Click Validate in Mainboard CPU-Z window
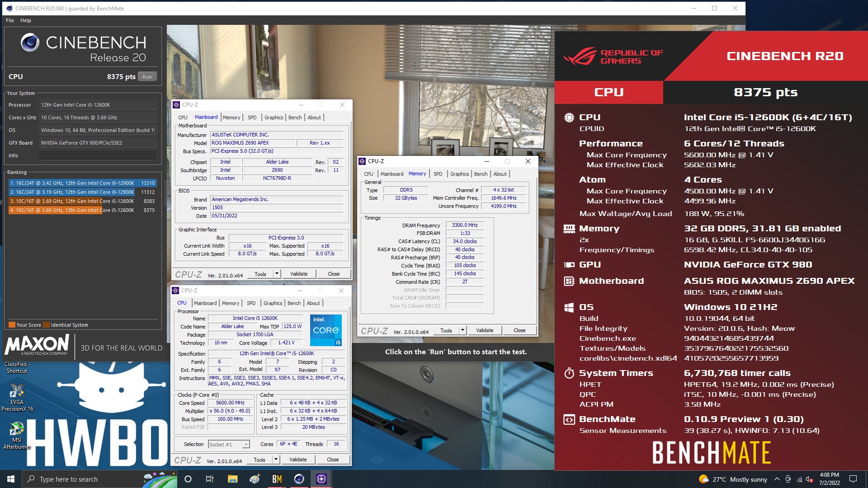The height and width of the screenshot is (488, 868). coord(299,274)
